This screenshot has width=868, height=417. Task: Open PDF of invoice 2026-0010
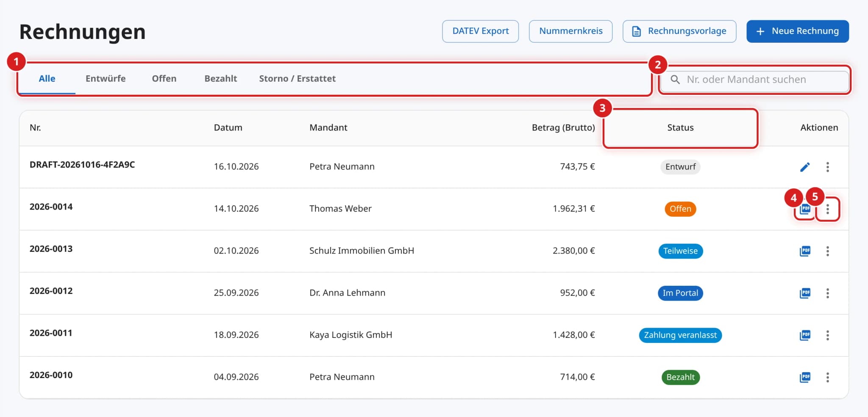point(805,377)
